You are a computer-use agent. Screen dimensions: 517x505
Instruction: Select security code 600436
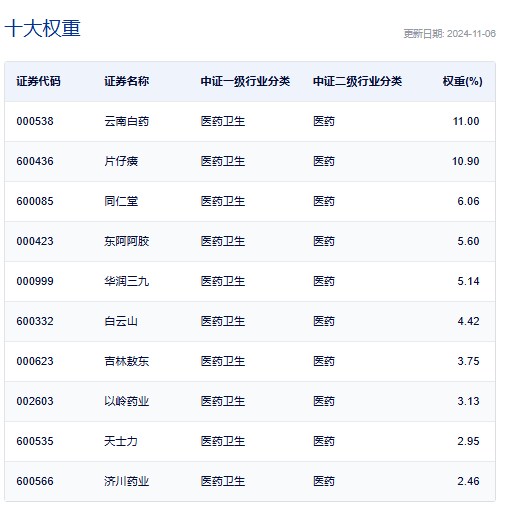click(x=35, y=161)
